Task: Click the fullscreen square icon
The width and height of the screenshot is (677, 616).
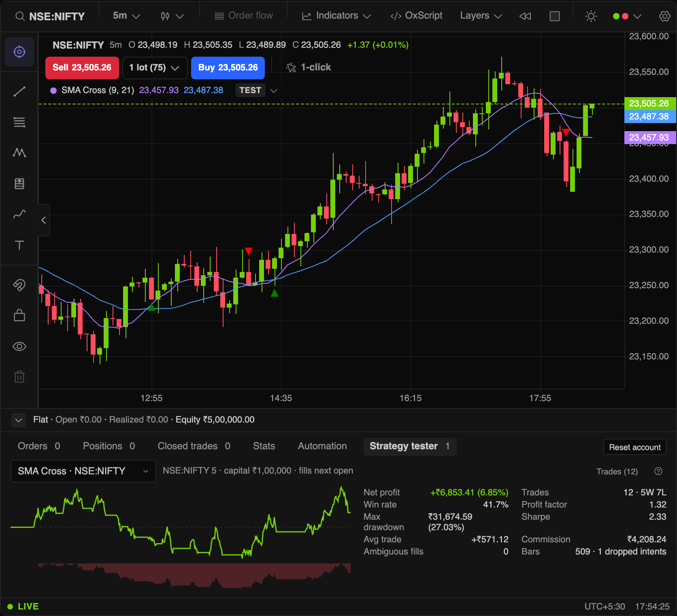Action: coord(555,16)
